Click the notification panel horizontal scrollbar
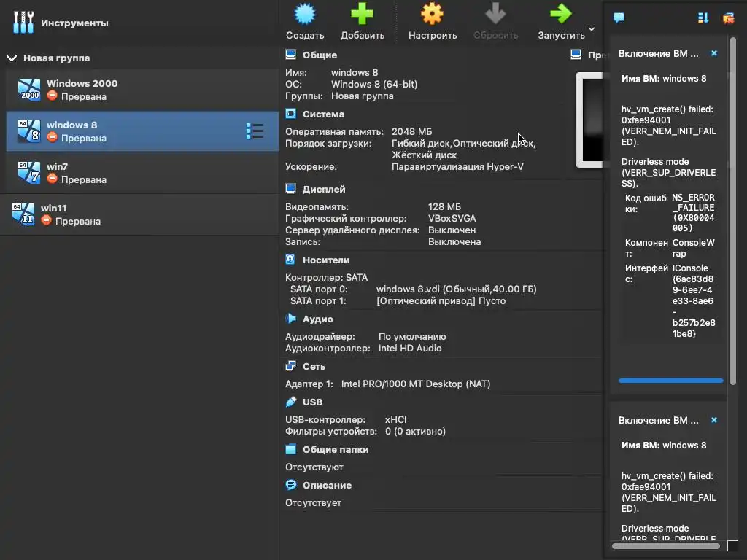Viewport: 747px width, 560px height. [665, 546]
